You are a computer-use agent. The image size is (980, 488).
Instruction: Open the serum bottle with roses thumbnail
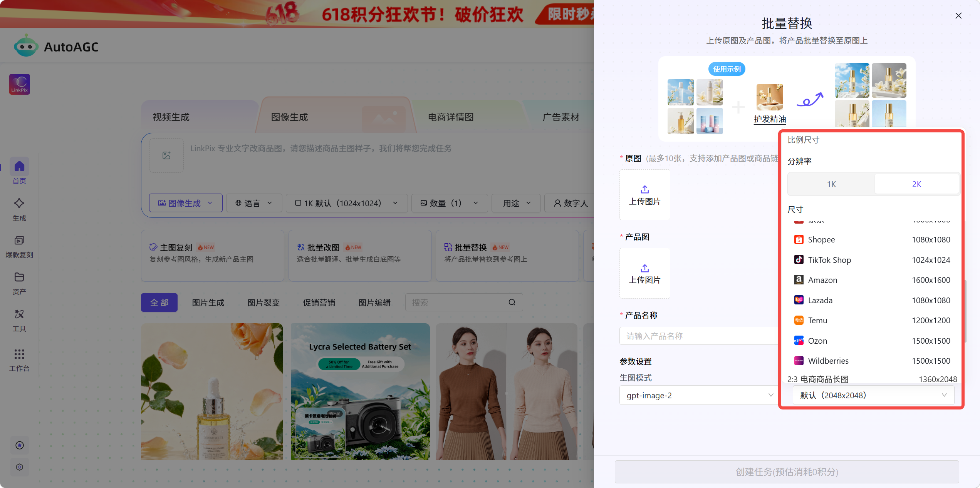pyautogui.click(x=212, y=391)
